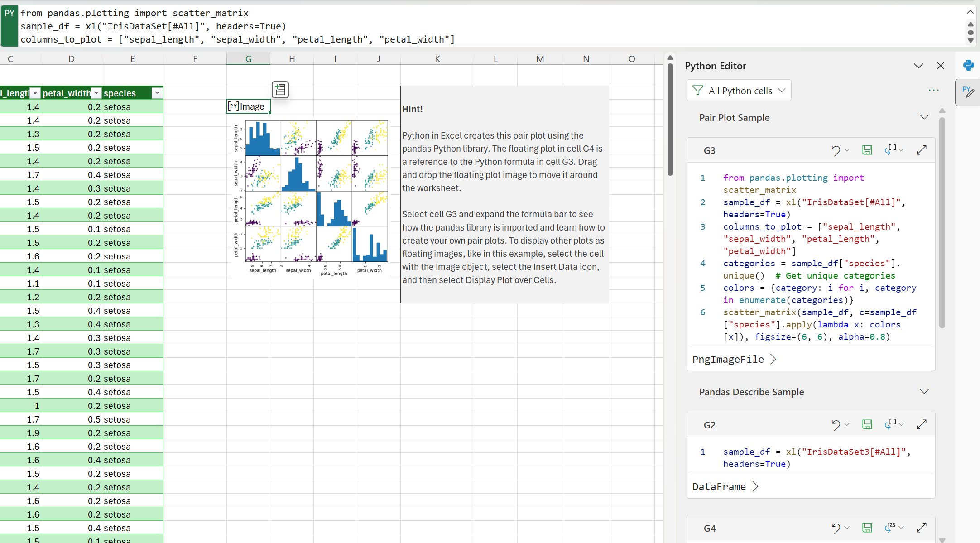This screenshot has height=543, width=980.
Task: Collapse the Pair Plot Sample section
Action: (924, 118)
